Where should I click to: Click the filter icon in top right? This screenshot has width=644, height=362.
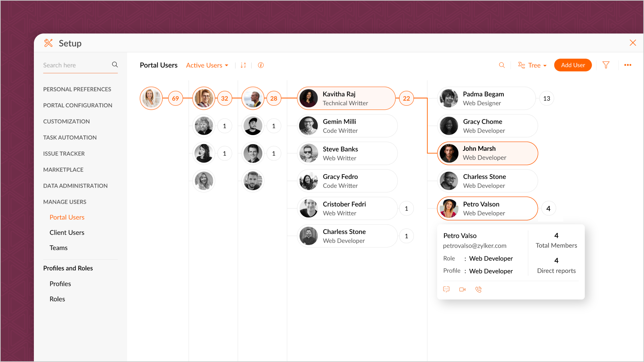click(606, 65)
